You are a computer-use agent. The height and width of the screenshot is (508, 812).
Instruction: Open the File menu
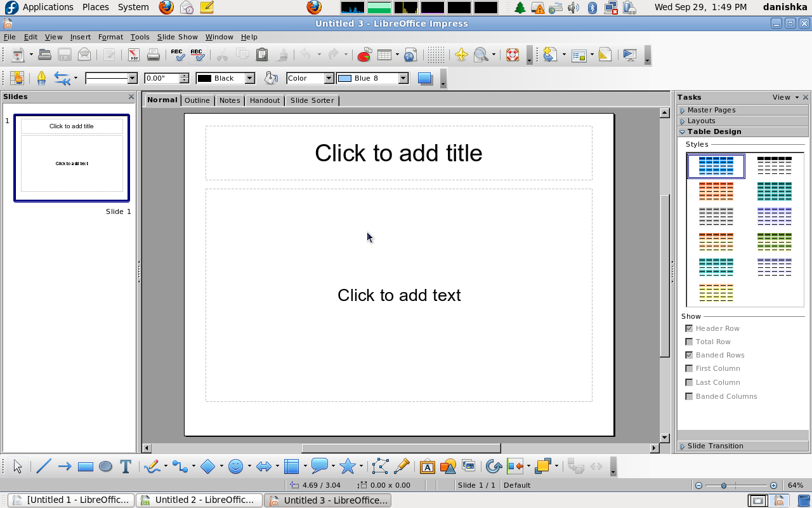coord(10,37)
